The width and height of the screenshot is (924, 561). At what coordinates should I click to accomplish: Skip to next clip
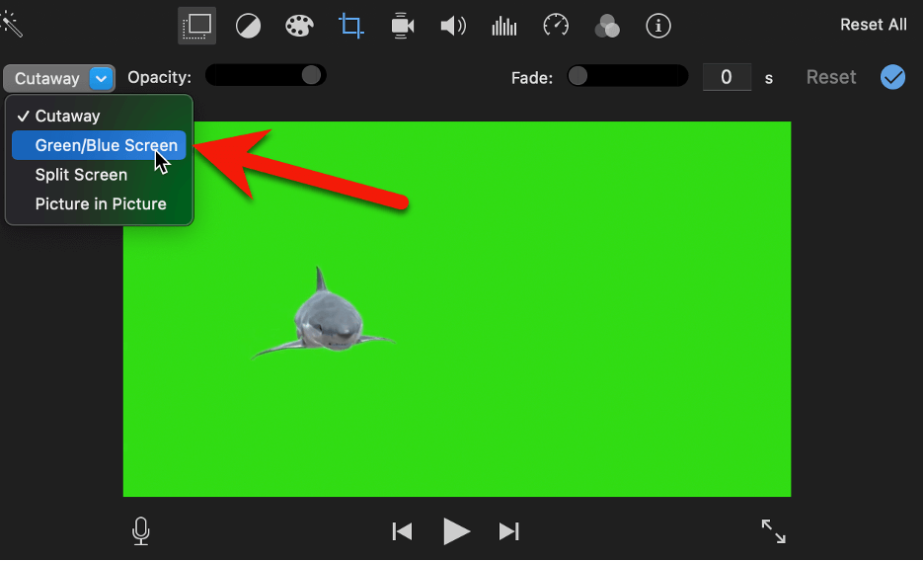509,531
